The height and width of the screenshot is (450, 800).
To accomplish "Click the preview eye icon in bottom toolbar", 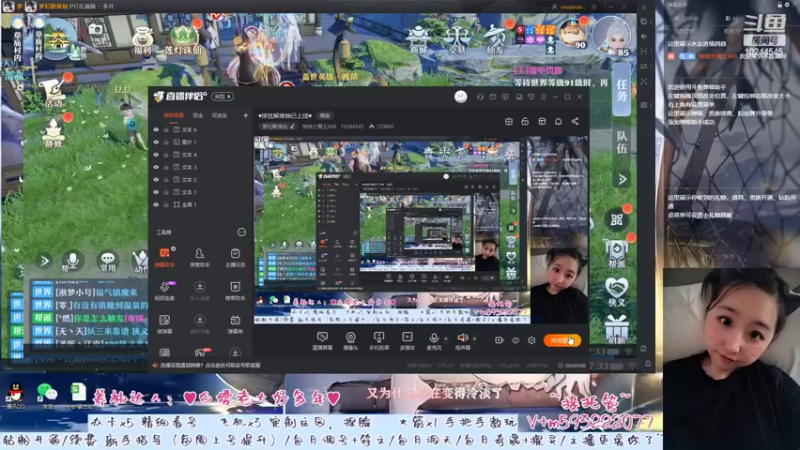I will [x=515, y=340].
